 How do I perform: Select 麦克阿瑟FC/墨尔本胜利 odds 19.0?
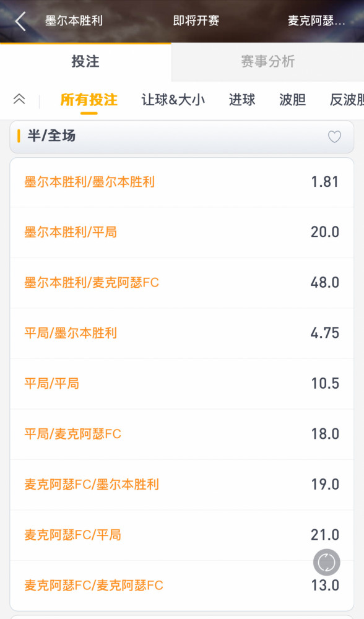click(181, 485)
